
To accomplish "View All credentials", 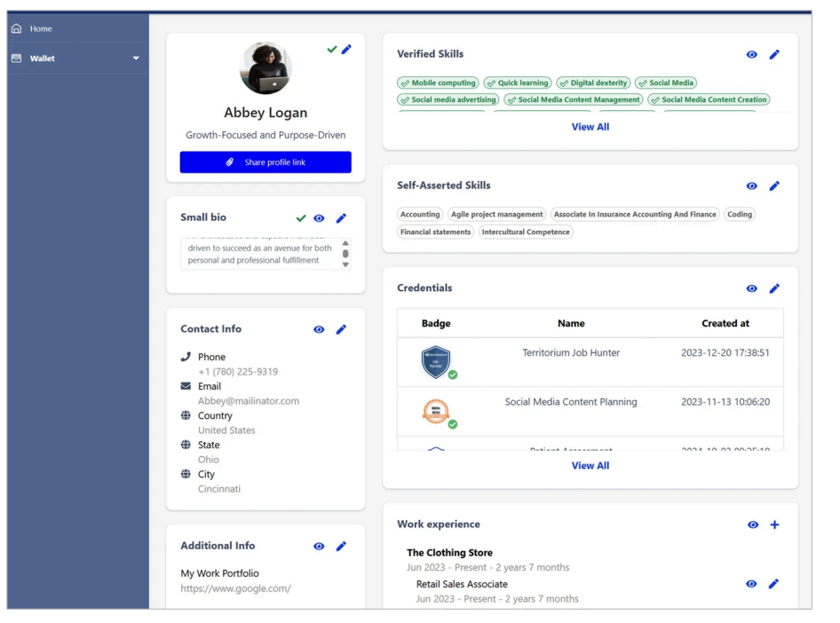I will click(590, 466).
